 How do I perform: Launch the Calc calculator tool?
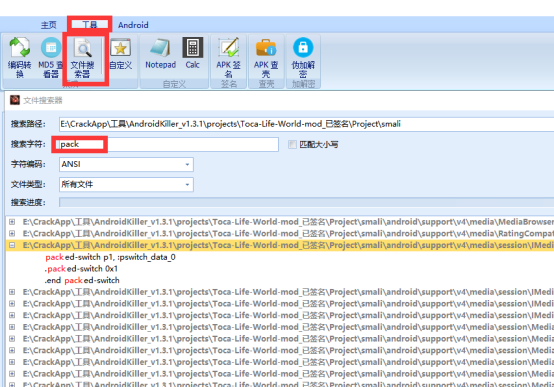tap(193, 54)
